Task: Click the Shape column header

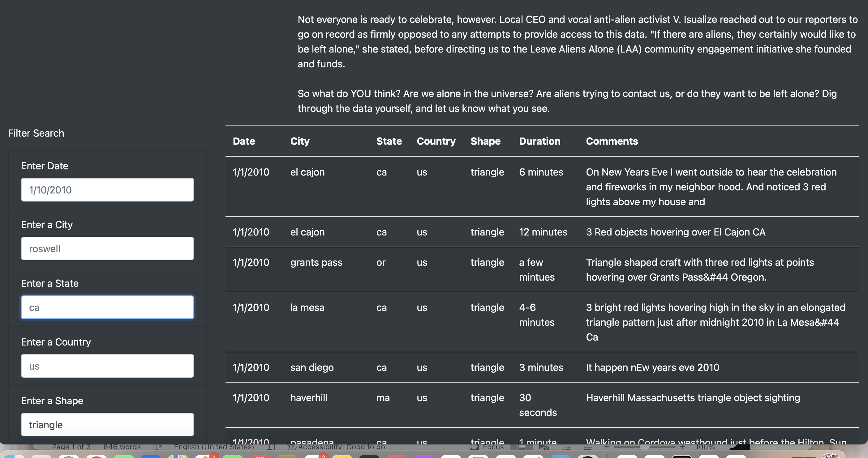Action: 486,141
